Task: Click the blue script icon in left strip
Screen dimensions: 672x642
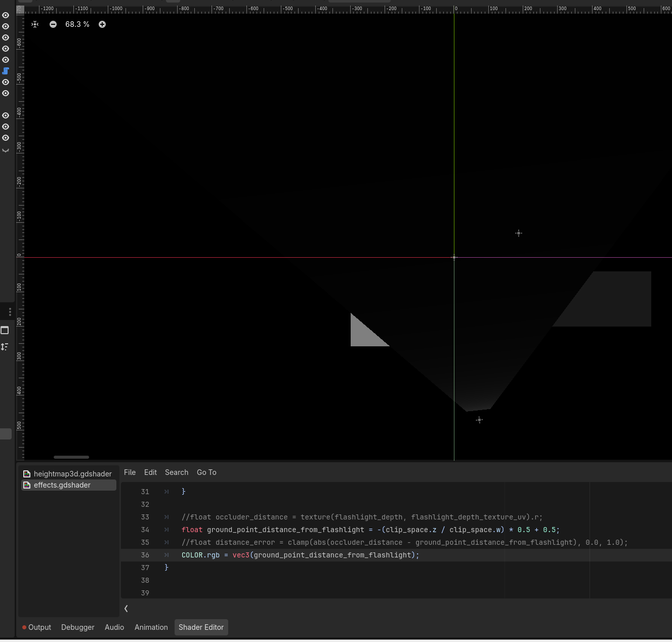Action: [6, 71]
